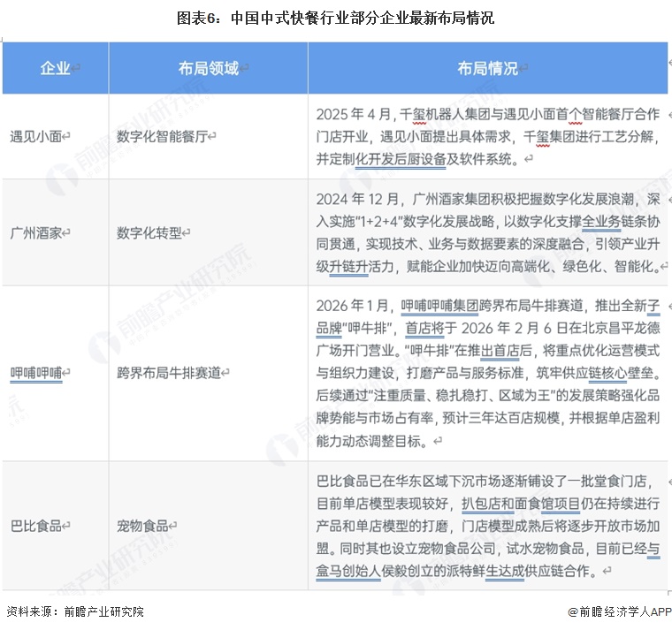Image resolution: width=672 pixels, height=630 pixels.
Task: Click the @前瞻经济学人APP credit
Action: 619,611
